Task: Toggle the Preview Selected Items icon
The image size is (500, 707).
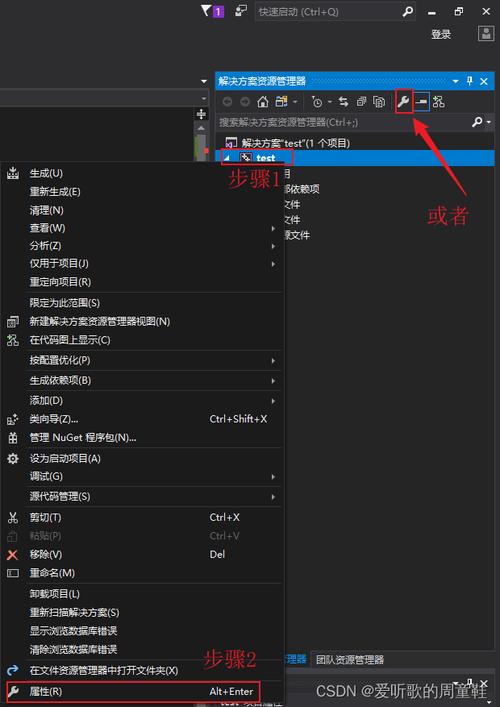Action: (422, 102)
